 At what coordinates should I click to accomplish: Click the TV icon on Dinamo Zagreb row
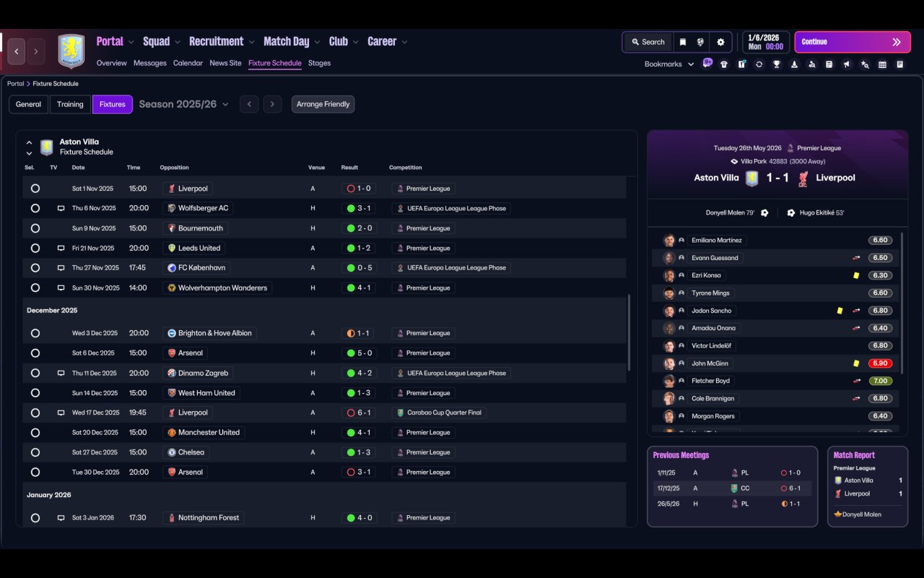(61, 374)
